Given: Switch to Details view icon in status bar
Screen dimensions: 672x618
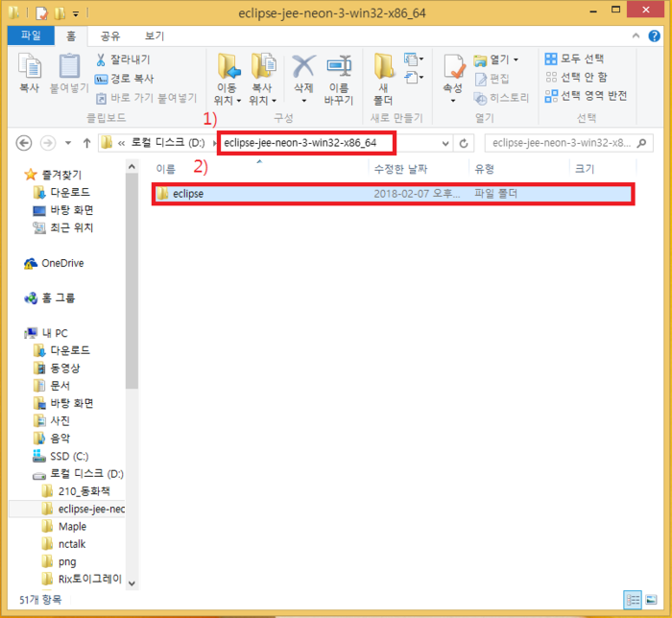Looking at the screenshot, I should (x=633, y=600).
